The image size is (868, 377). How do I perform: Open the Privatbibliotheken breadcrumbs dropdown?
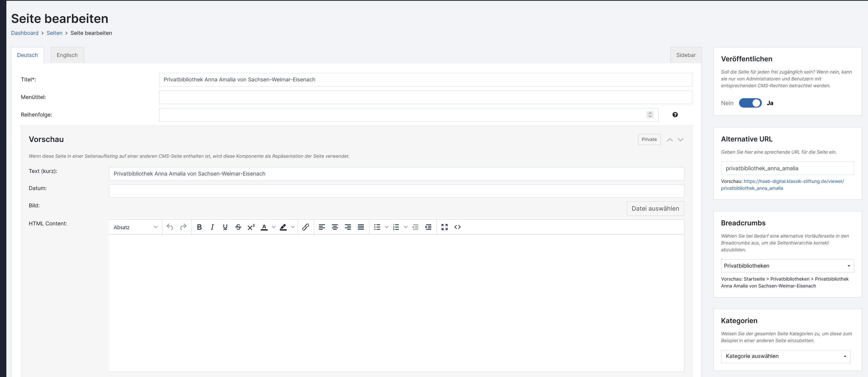tap(787, 266)
